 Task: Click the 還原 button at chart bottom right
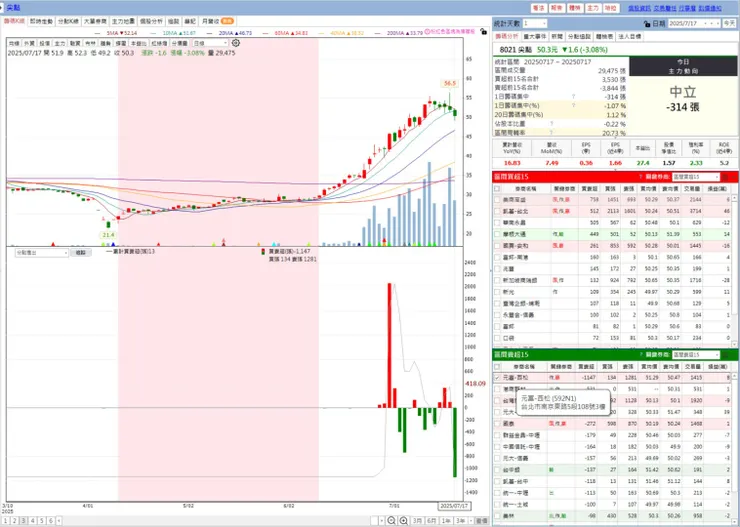pyautogui.click(x=481, y=521)
